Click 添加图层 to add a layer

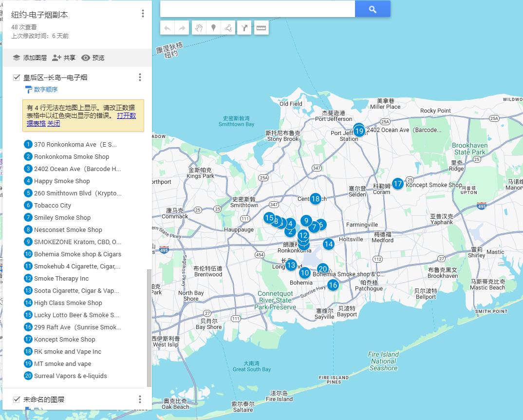pyautogui.click(x=30, y=57)
